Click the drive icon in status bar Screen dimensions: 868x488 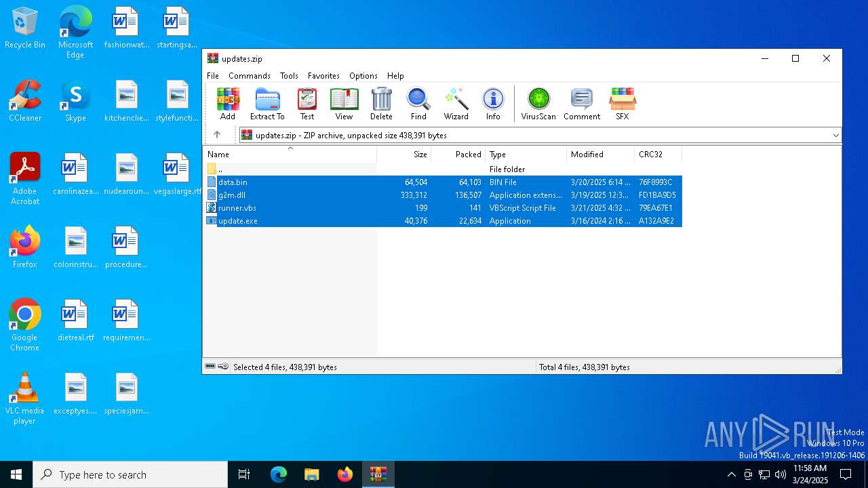(210, 367)
